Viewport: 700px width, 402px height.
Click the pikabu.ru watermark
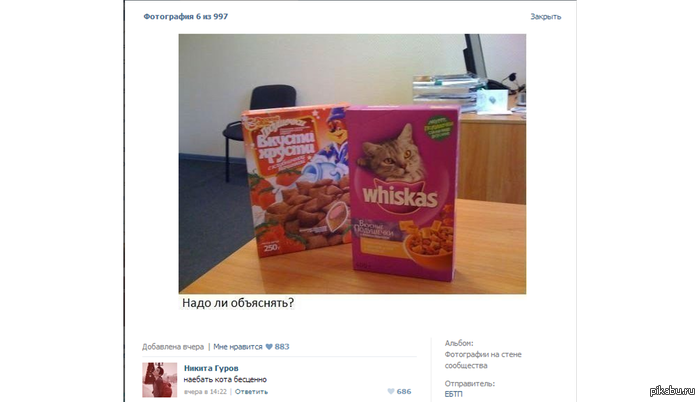pos(672,390)
